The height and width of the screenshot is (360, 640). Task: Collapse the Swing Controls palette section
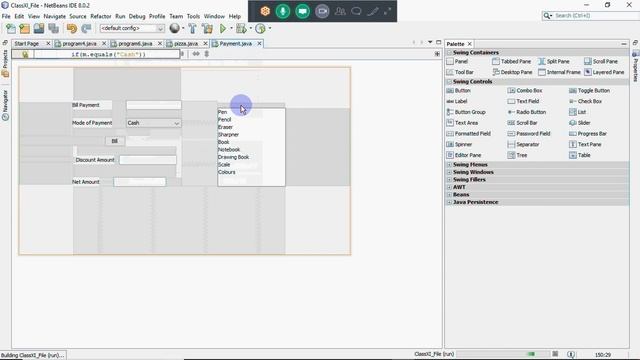click(x=449, y=82)
